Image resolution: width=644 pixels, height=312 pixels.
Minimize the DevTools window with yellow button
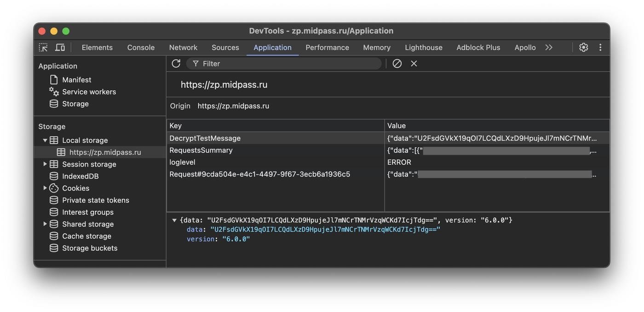click(54, 31)
